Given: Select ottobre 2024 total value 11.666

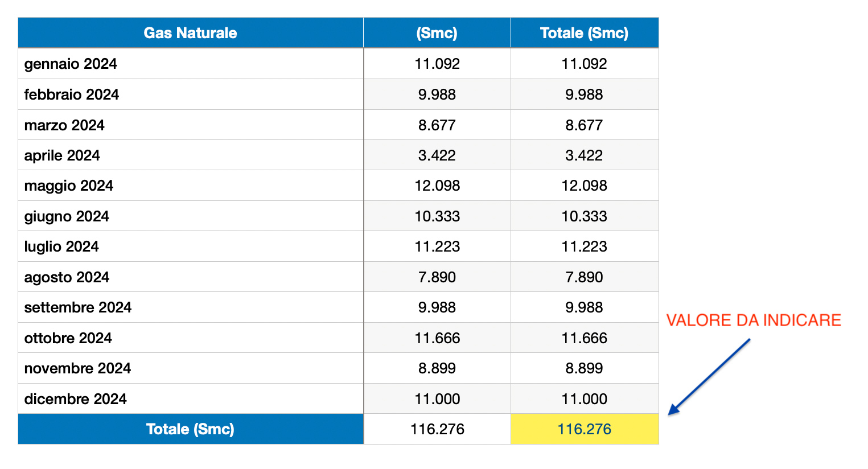Looking at the screenshot, I should (x=585, y=338).
